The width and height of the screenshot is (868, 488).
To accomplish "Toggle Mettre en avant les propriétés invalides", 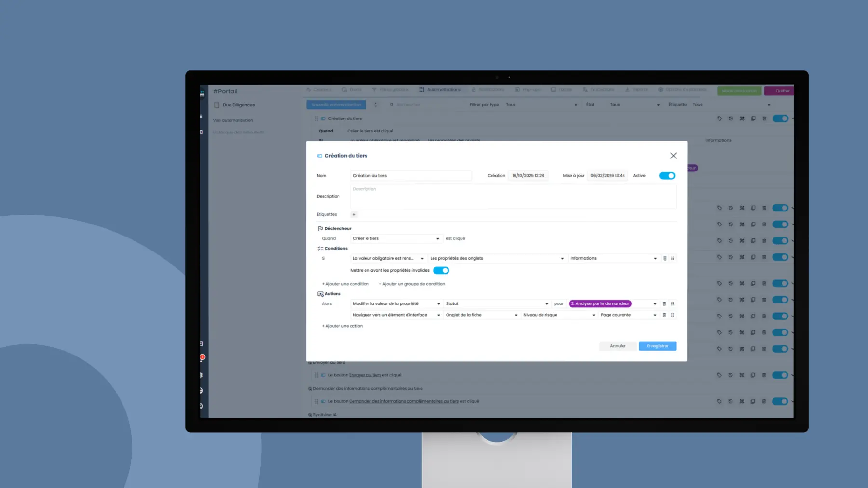I will [441, 271].
